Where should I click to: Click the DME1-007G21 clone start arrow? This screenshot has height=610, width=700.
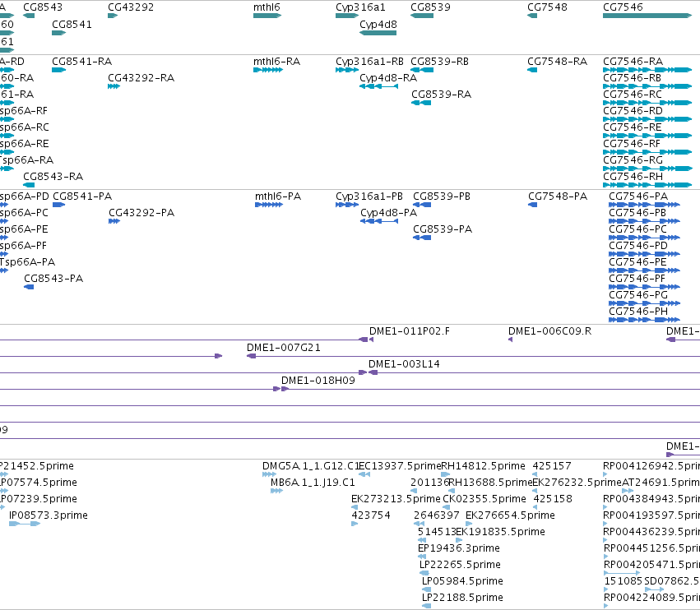(x=252, y=356)
